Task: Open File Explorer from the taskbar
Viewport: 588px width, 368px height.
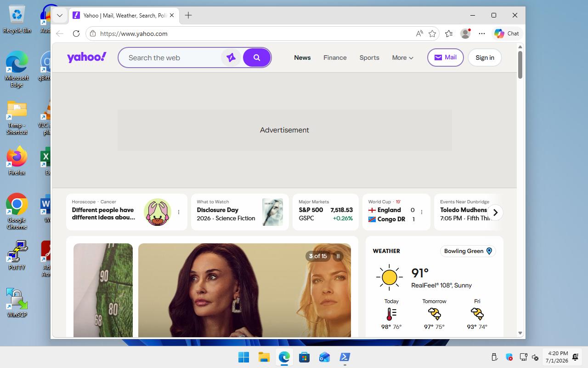Action: coord(264,357)
